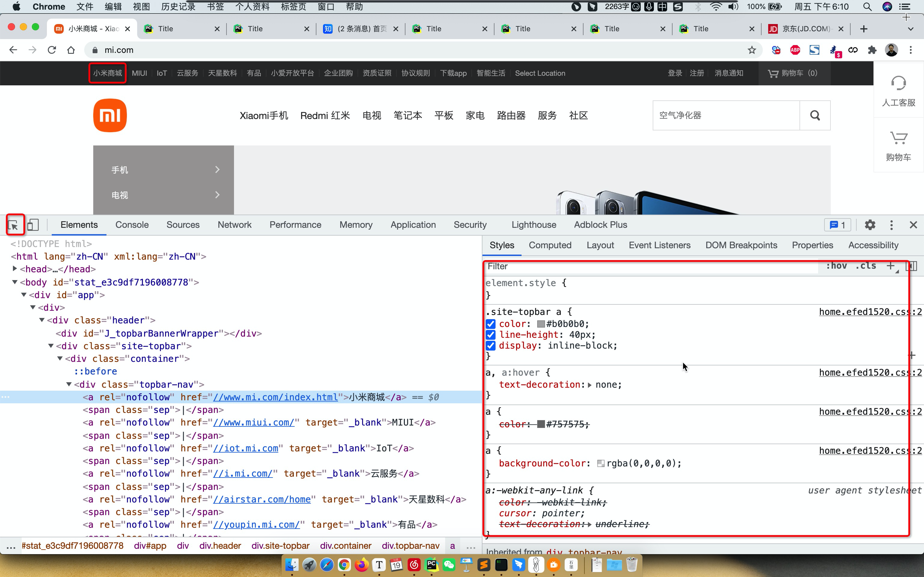Click the device toolbar toggle icon
Image resolution: width=924 pixels, height=577 pixels.
tap(33, 225)
